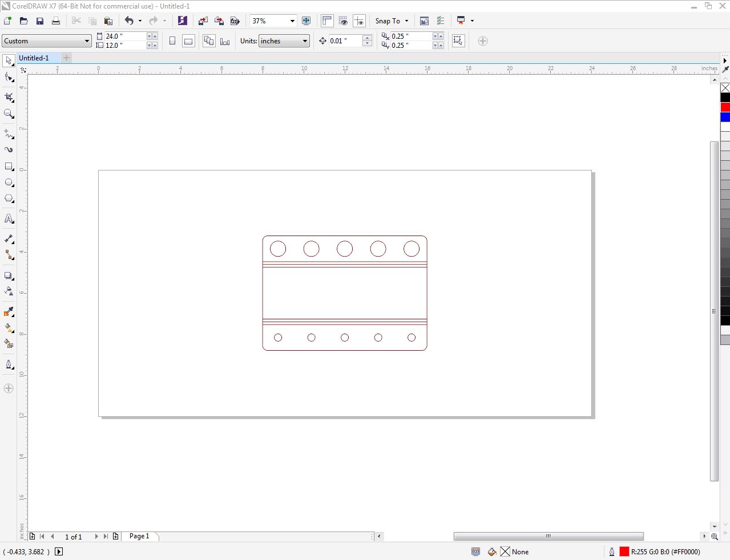Click the horizontal scrollbar thumb

tap(548, 536)
